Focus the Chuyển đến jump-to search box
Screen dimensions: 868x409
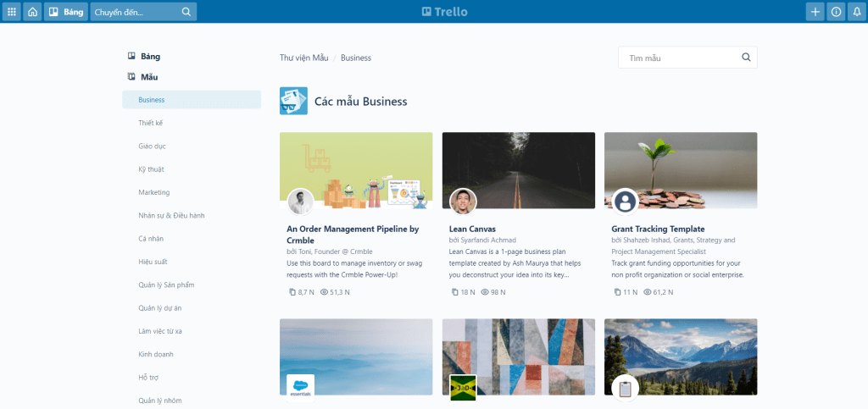click(136, 12)
